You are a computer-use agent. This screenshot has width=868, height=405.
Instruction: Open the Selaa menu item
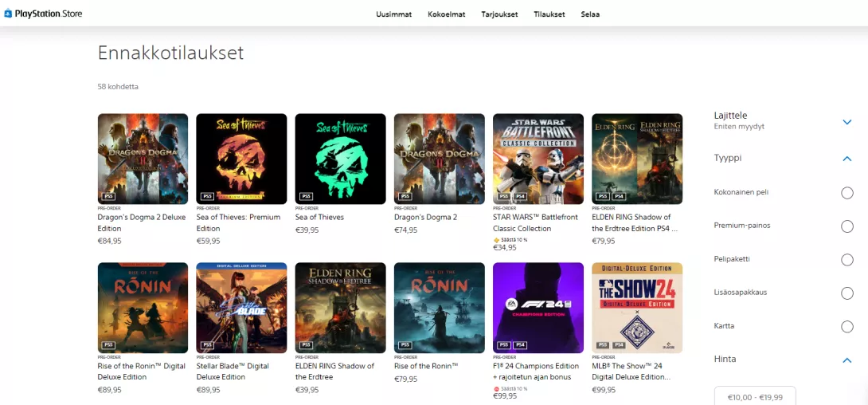click(590, 14)
